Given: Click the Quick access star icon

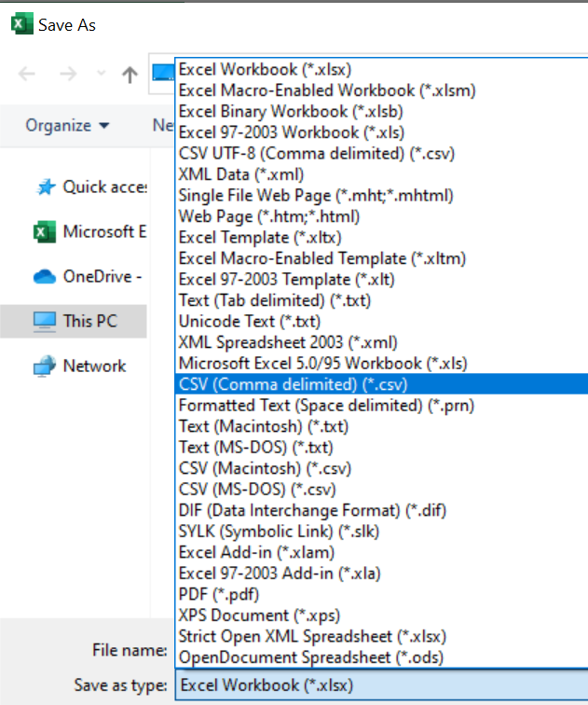Looking at the screenshot, I should click(45, 187).
